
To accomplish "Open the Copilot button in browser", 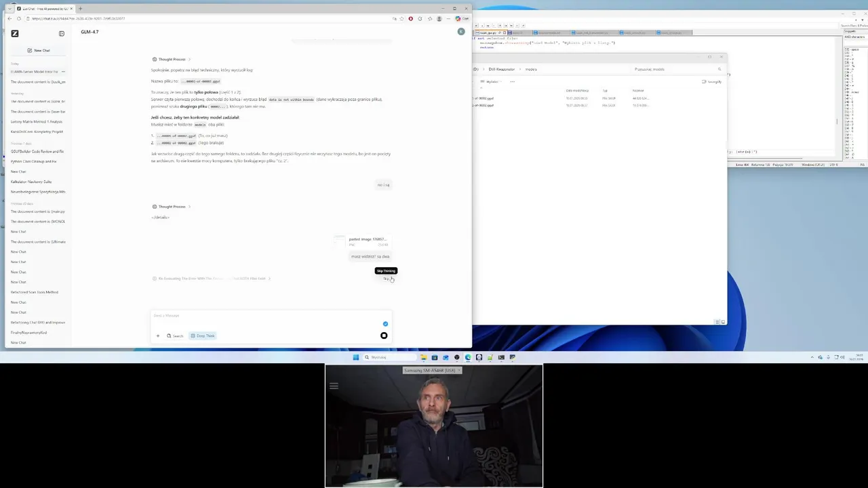I will [462, 18].
